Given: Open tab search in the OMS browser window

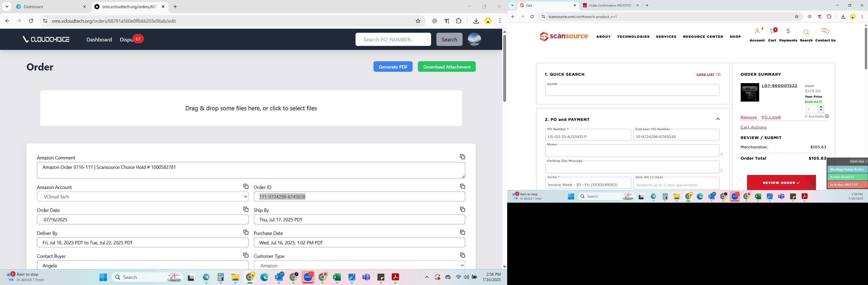Looking at the screenshot, I should tap(7, 7).
